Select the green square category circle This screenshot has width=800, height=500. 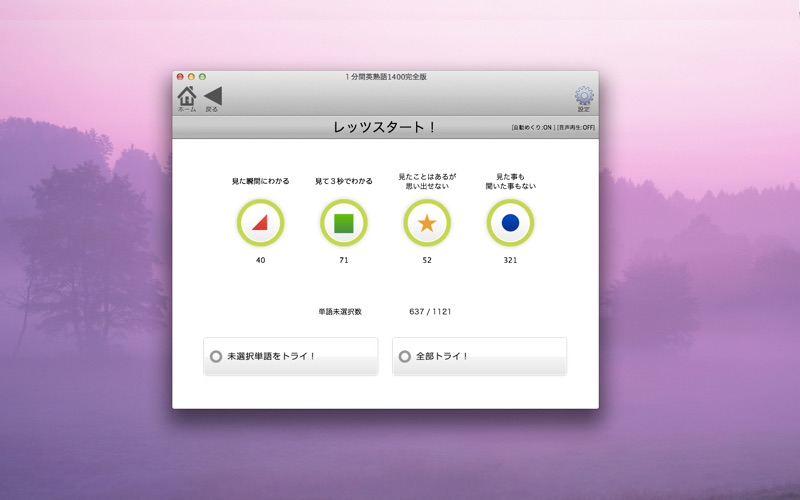pyautogui.click(x=343, y=223)
